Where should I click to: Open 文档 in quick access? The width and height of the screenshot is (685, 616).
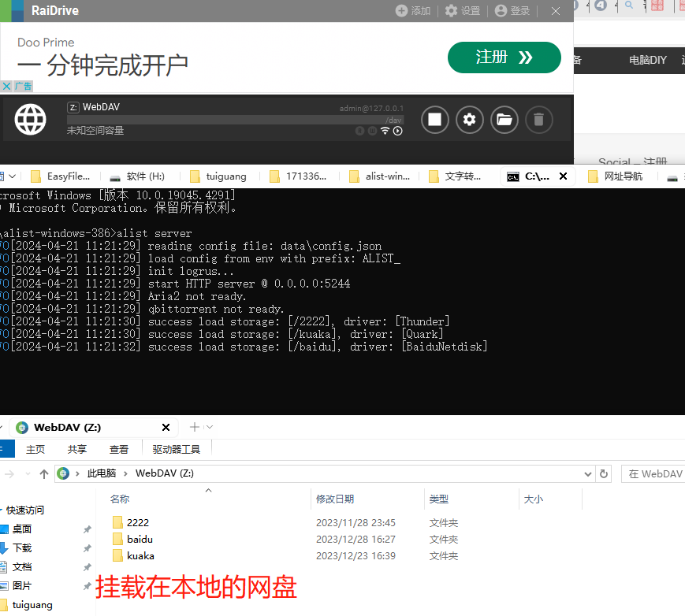[22, 566]
